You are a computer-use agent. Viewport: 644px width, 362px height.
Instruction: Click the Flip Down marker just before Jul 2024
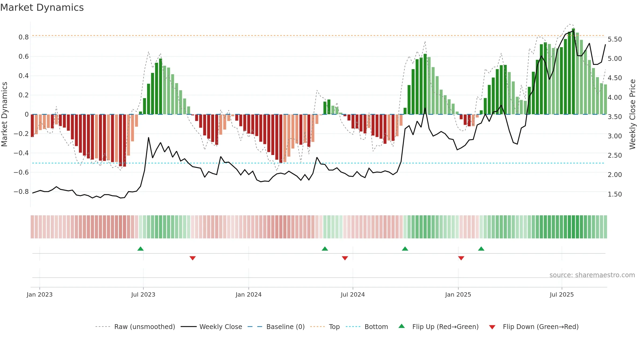tap(345, 258)
